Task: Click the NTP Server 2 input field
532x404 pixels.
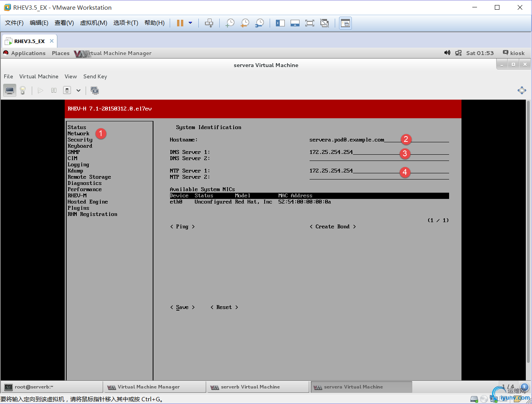Action: [x=379, y=177]
